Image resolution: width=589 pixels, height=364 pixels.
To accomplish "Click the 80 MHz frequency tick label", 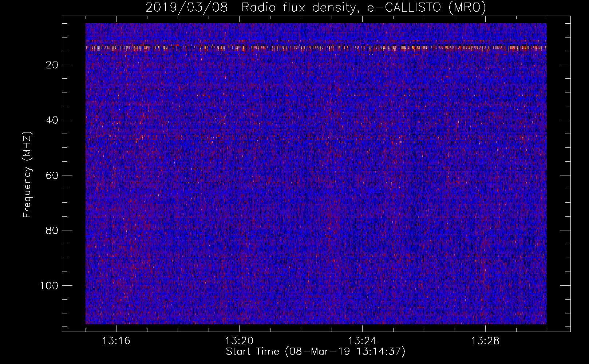I will [52, 230].
